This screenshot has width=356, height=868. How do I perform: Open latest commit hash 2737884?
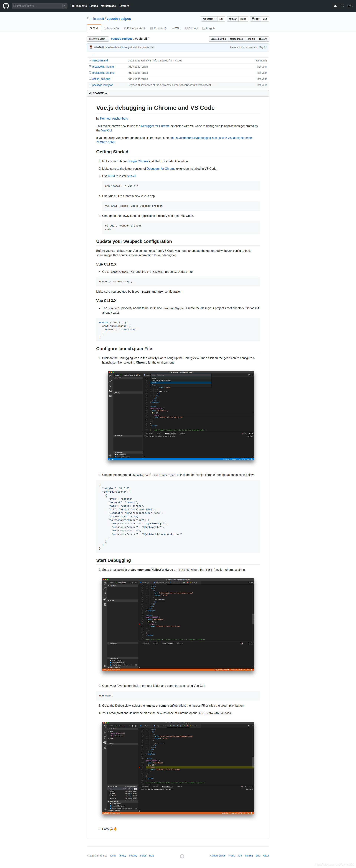tap(250, 48)
